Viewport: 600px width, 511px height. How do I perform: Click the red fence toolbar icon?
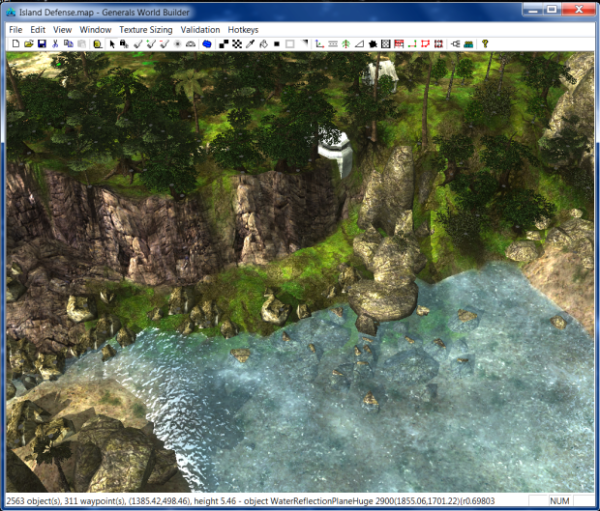click(399, 44)
